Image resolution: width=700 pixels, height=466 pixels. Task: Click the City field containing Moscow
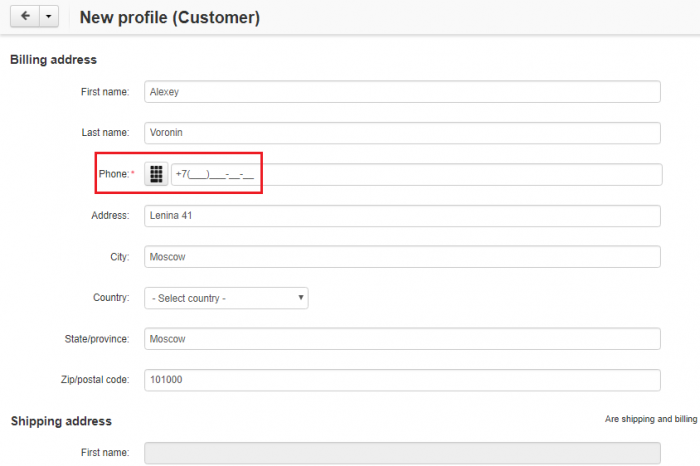coord(402,257)
